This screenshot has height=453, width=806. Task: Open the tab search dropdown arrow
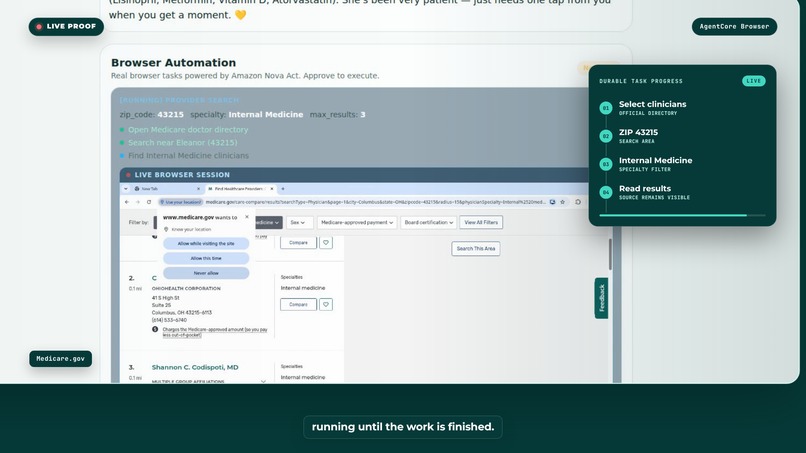click(126, 189)
